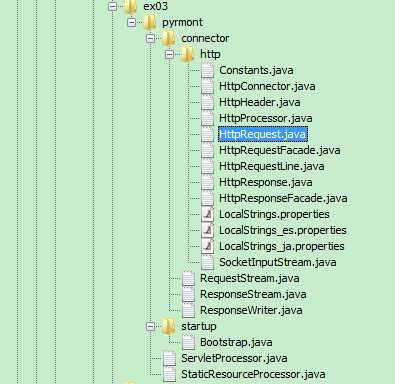
Task: Collapse the http folder node
Action: click(169, 54)
